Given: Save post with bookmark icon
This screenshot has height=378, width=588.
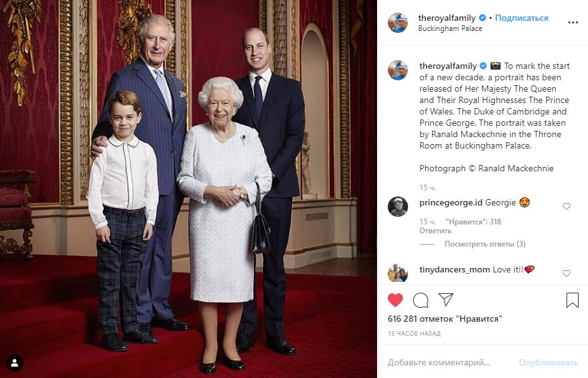Looking at the screenshot, I should (x=572, y=300).
